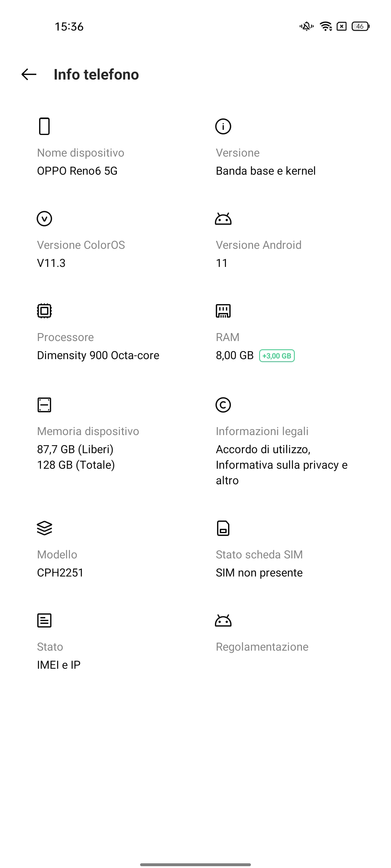Tap the Wi-Fi icon in status bar
Screen dimensions: 391x868
point(326,26)
